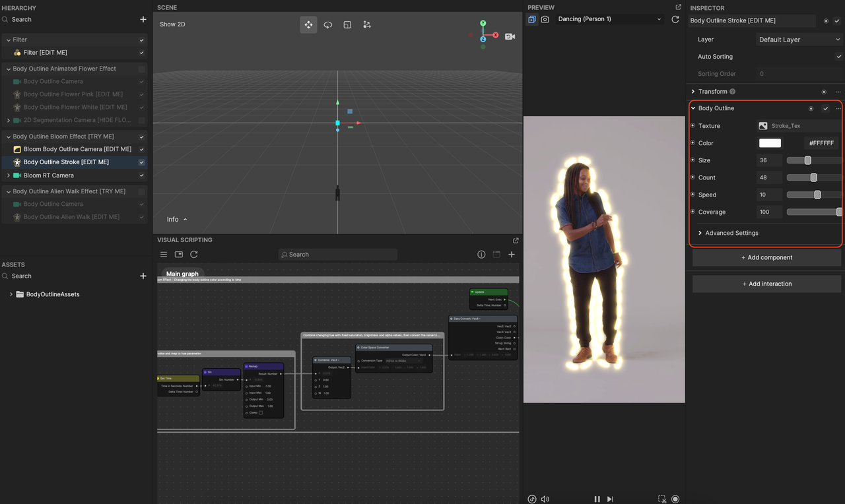
Task: Click the Add component button
Action: click(766, 257)
